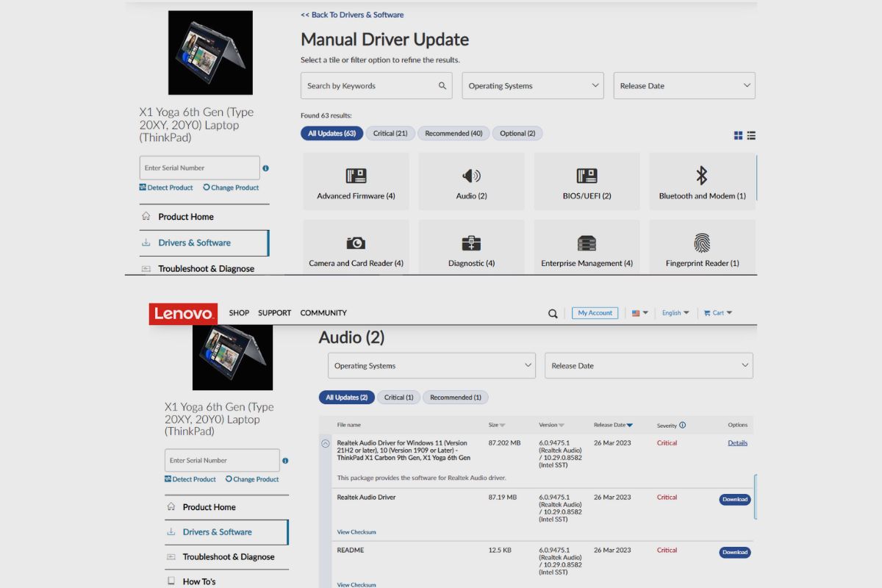Open Details for Realtek Audio Driver
The width and height of the screenshot is (882, 588).
[x=737, y=443]
